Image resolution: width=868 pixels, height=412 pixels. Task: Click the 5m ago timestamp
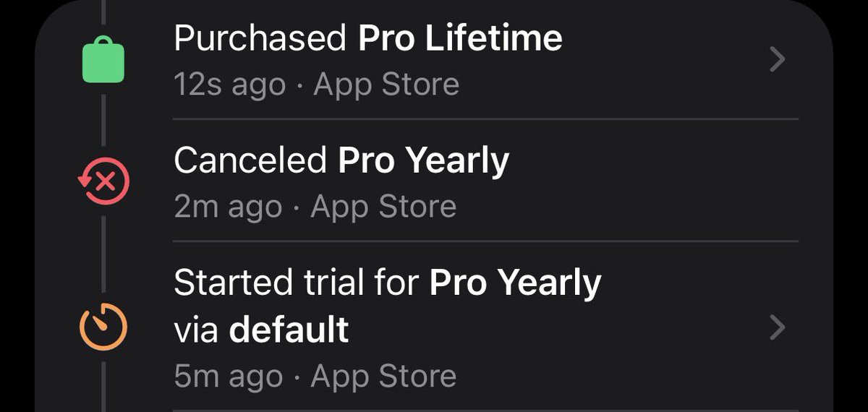[229, 377]
